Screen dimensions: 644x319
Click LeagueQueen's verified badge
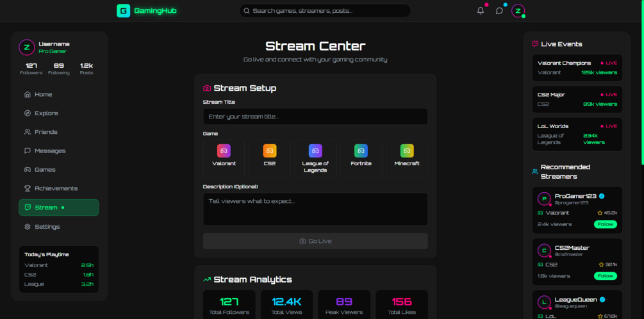click(x=602, y=299)
